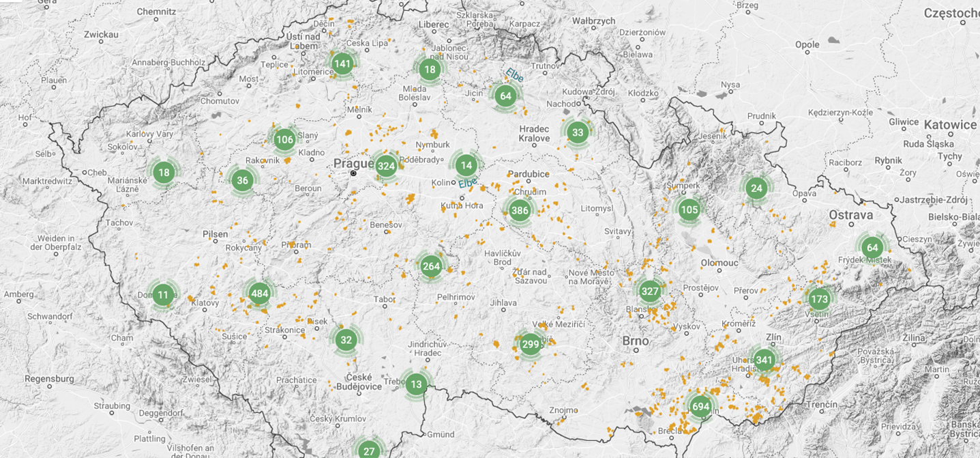Click the 106 cluster near Slaný
This screenshot has width=980, height=458.
tap(284, 138)
